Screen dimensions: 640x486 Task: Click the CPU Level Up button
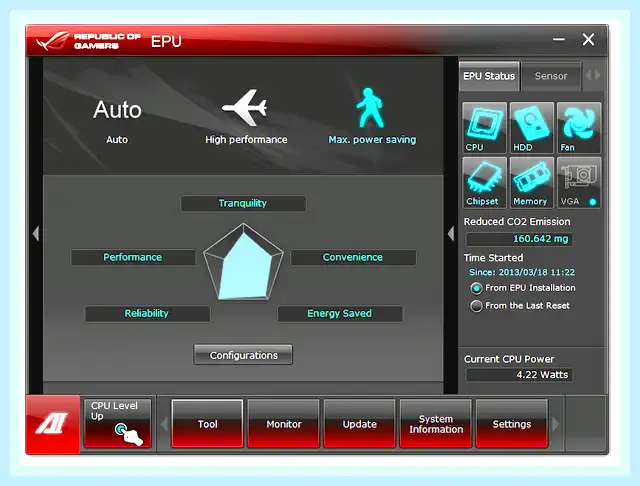118,423
